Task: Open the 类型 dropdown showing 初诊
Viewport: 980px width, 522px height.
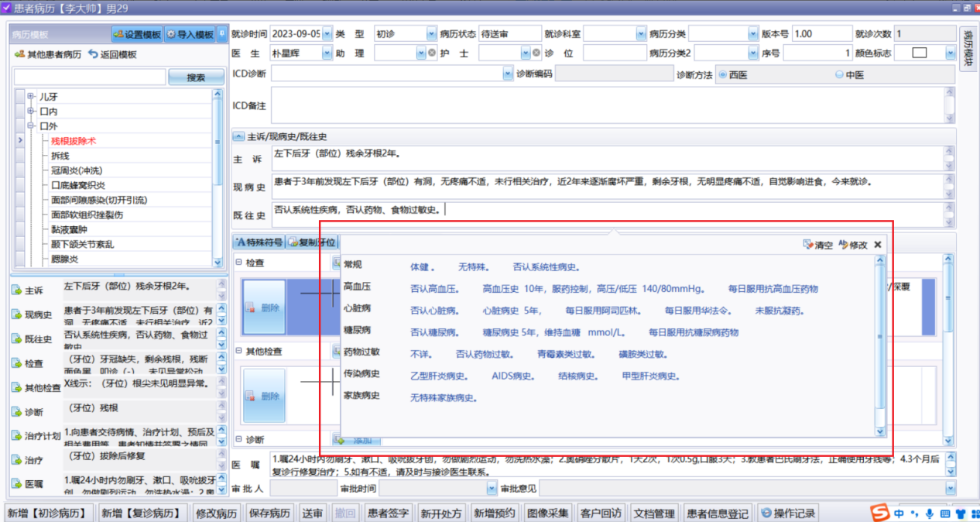Action: [x=431, y=34]
